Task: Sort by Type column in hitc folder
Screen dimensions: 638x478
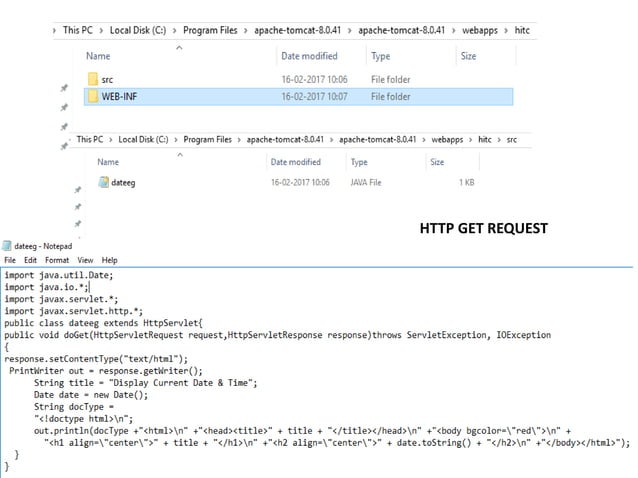Action: (x=380, y=56)
